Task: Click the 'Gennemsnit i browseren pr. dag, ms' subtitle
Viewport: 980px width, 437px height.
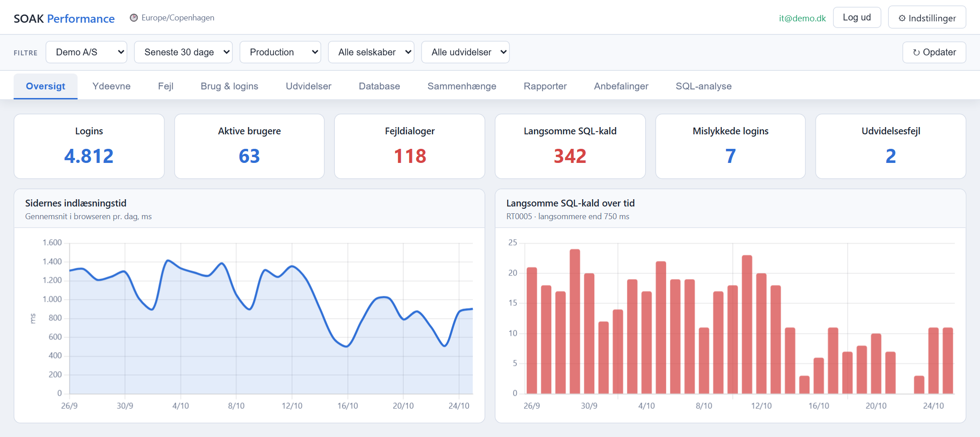Action: click(x=88, y=216)
